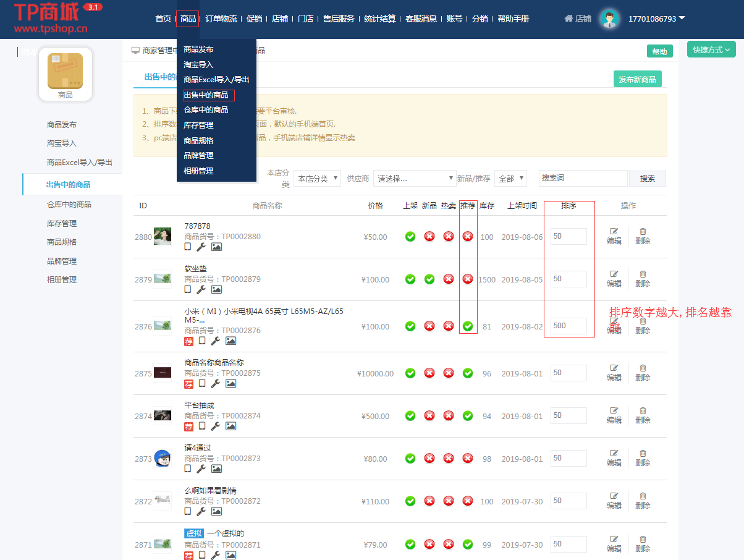Click the wrench icon for product 787878
744x560 pixels.
click(x=201, y=247)
